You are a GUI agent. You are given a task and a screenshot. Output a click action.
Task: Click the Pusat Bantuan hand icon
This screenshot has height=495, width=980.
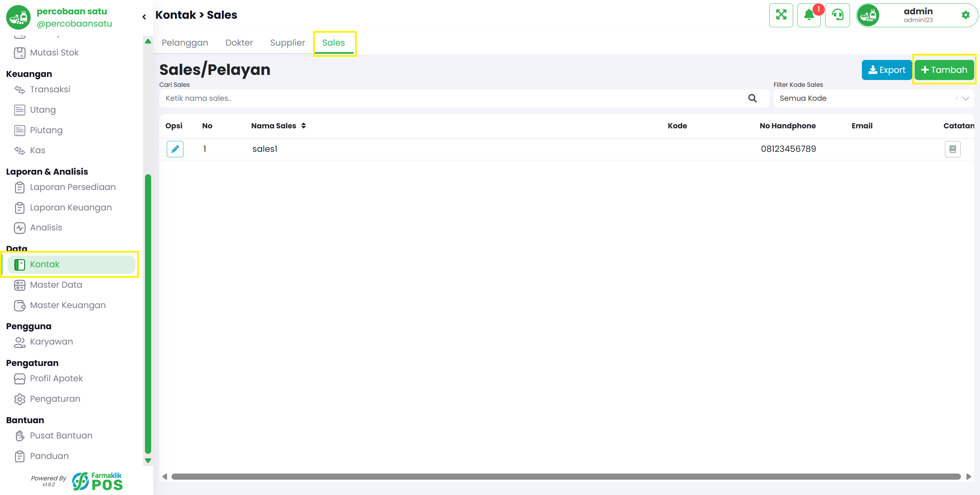(x=20, y=436)
